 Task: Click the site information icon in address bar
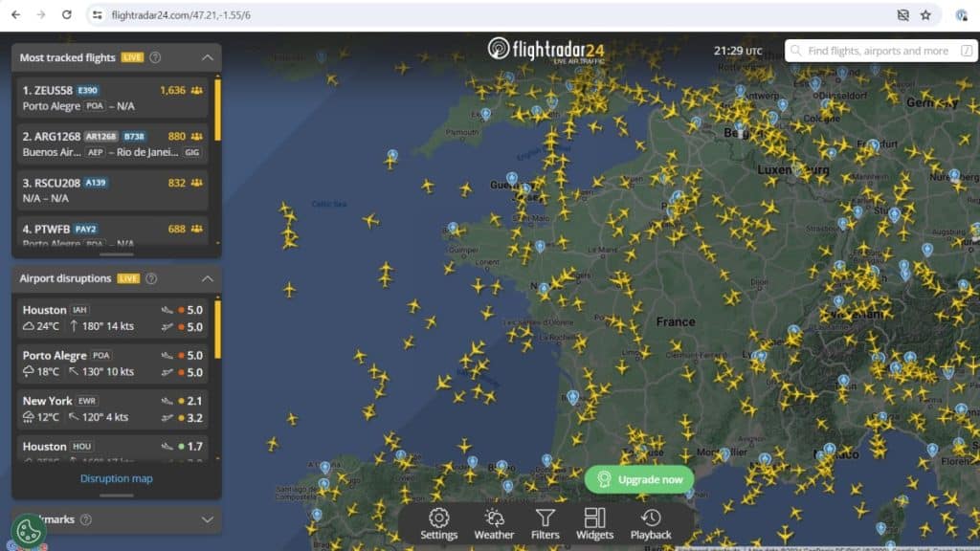click(97, 15)
